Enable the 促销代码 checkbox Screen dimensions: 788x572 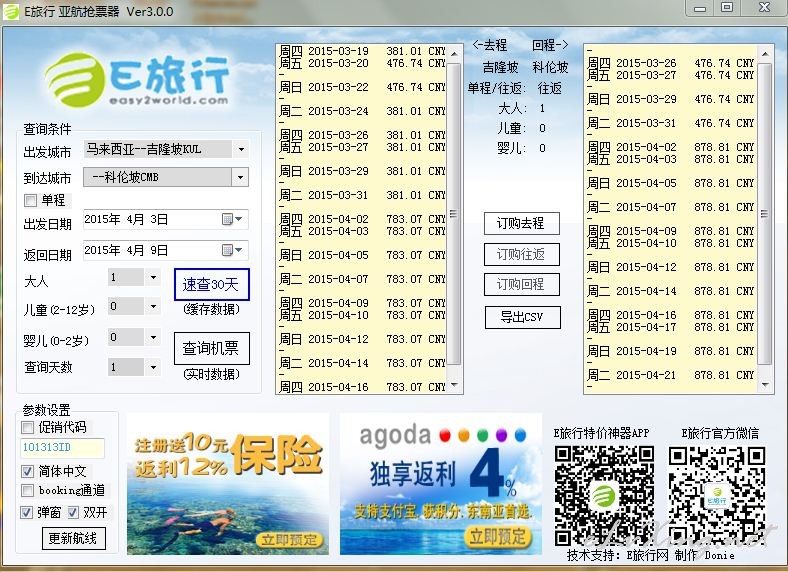27,428
